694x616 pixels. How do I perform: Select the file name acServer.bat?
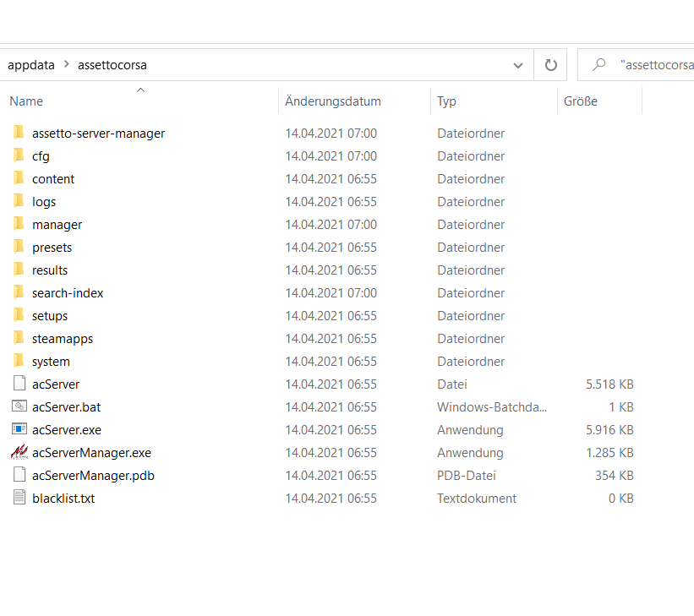click(x=67, y=407)
